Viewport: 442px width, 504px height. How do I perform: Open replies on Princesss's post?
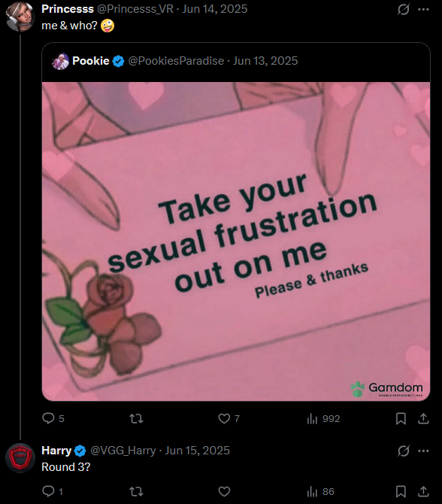(53, 418)
